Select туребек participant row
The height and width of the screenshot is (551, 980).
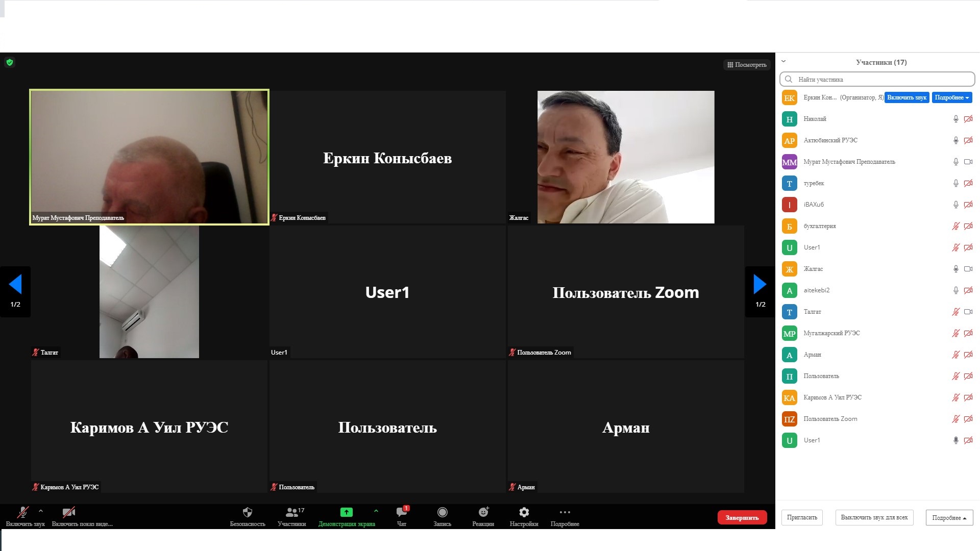coord(877,183)
